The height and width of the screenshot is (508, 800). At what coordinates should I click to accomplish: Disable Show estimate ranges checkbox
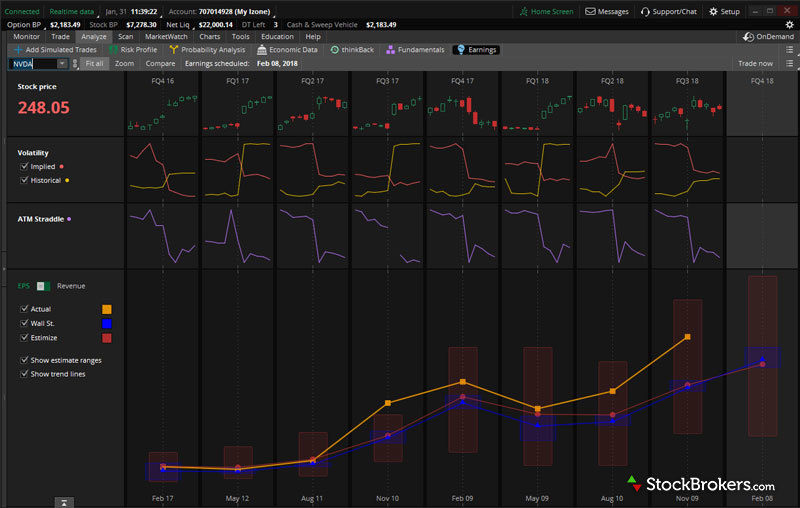tap(24, 360)
